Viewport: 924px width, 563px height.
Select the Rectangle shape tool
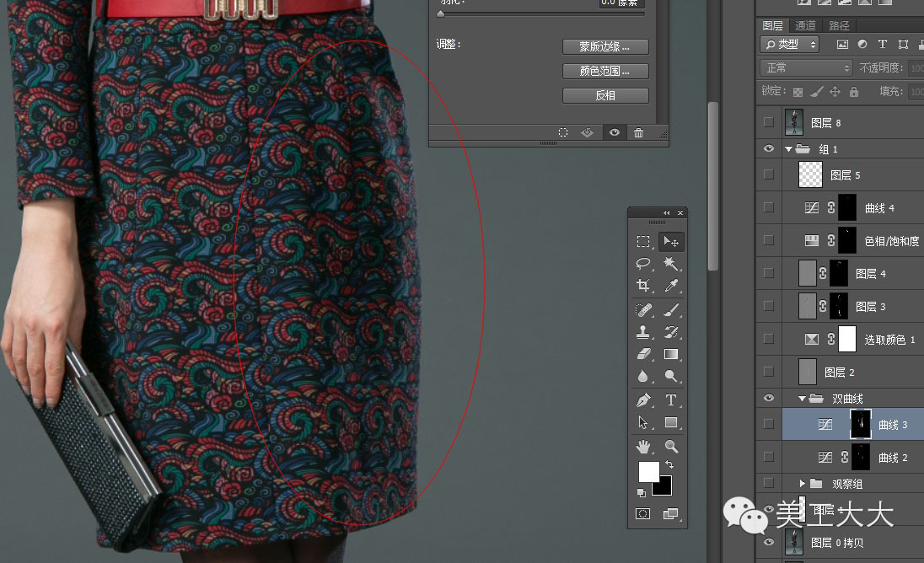[670, 422]
